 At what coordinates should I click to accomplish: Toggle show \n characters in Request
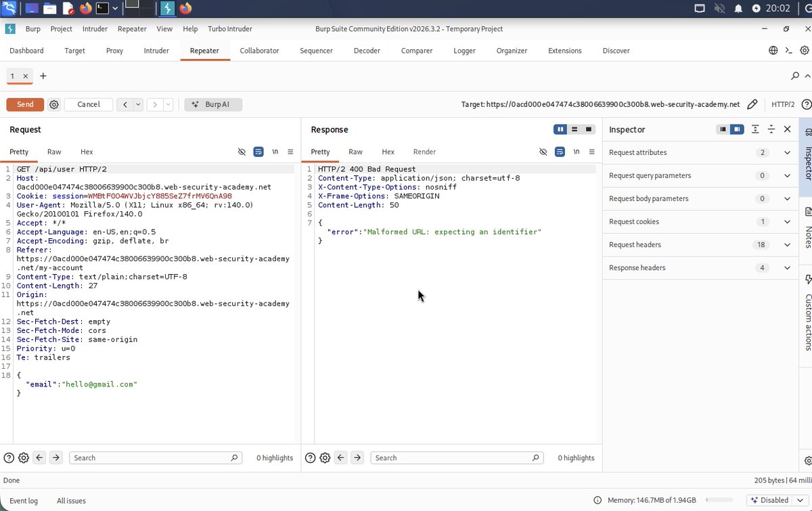tap(275, 152)
